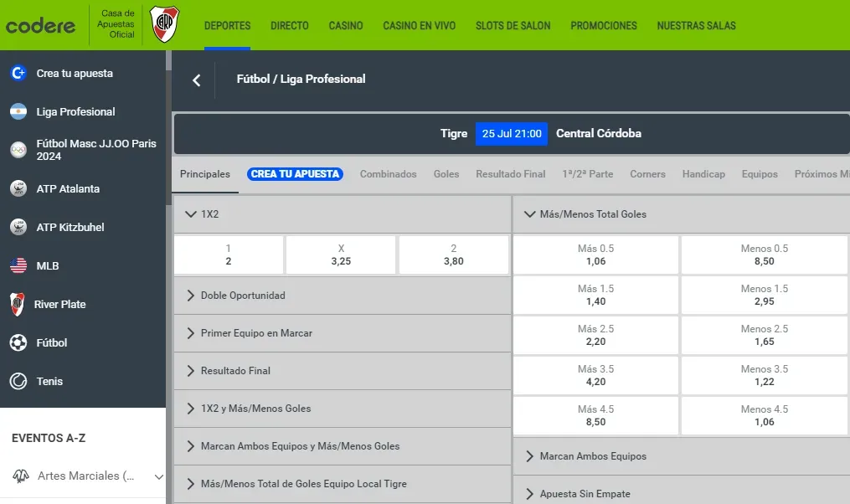The width and height of the screenshot is (850, 504).
Task: Click the MLB USA flag icon
Action: 18,266
